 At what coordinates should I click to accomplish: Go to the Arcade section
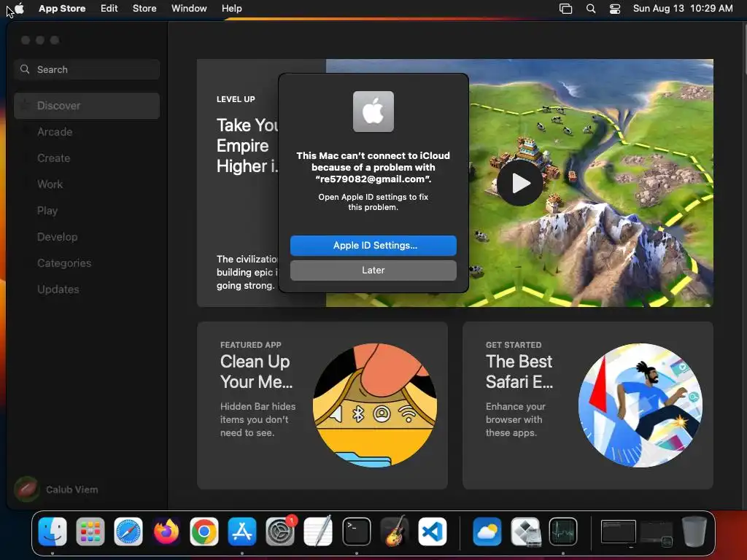(x=55, y=132)
